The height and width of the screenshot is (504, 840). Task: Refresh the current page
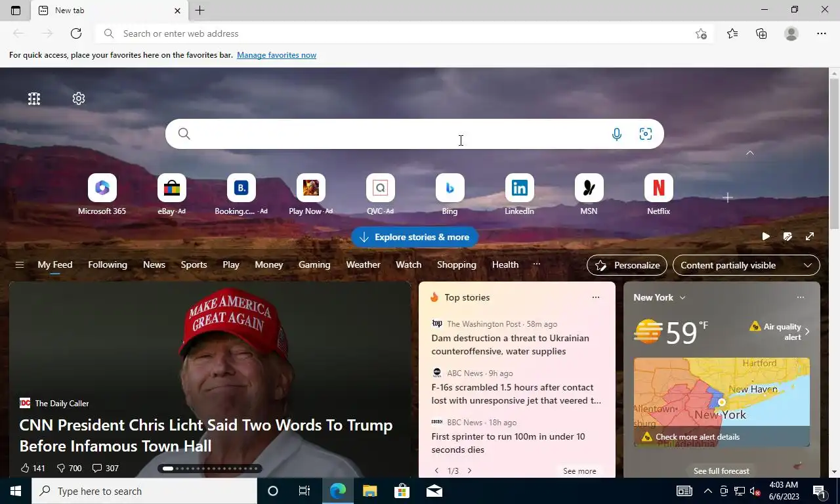pos(76,33)
